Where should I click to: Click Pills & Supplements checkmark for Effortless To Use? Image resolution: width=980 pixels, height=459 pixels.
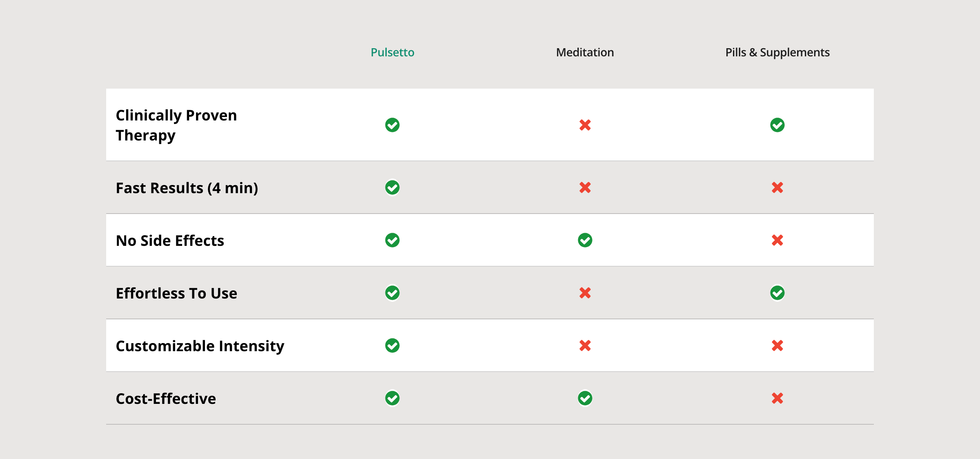click(777, 293)
